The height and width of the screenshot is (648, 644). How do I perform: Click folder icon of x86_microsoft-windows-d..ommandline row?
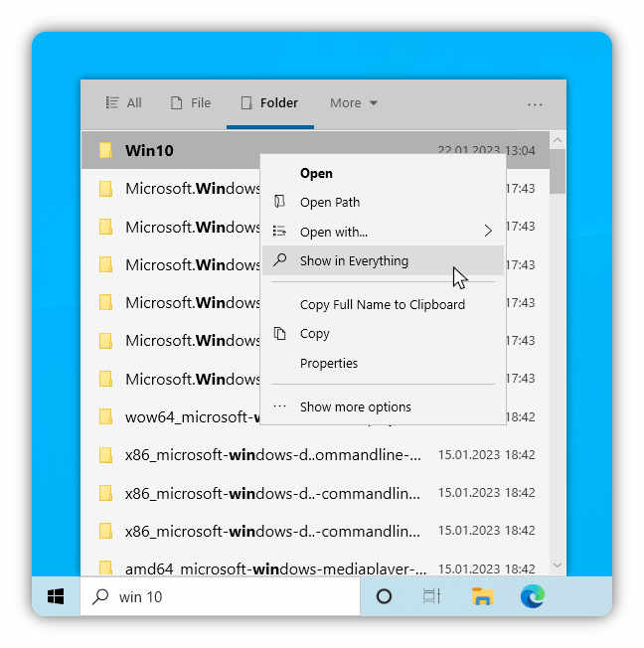point(105,454)
